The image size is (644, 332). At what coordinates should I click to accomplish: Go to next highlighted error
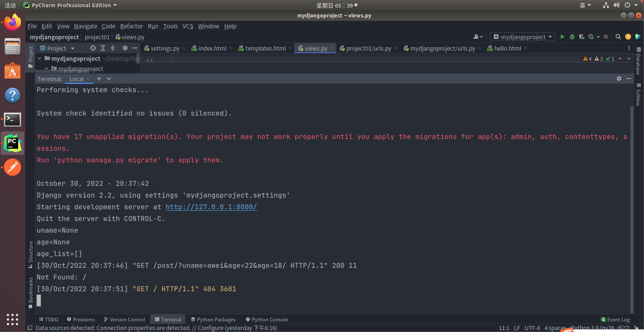pyautogui.click(x=629, y=59)
